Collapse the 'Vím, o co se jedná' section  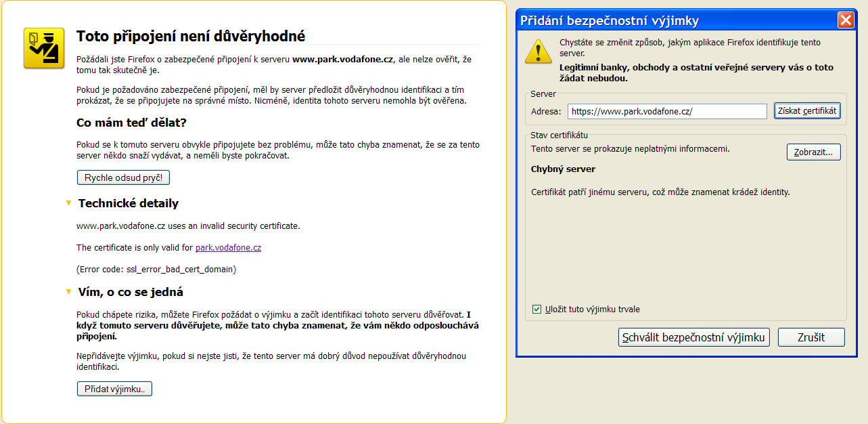click(68, 292)
